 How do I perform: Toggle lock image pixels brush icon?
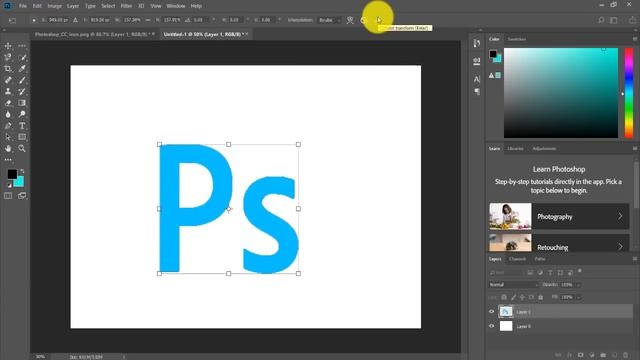coord(513,297)
